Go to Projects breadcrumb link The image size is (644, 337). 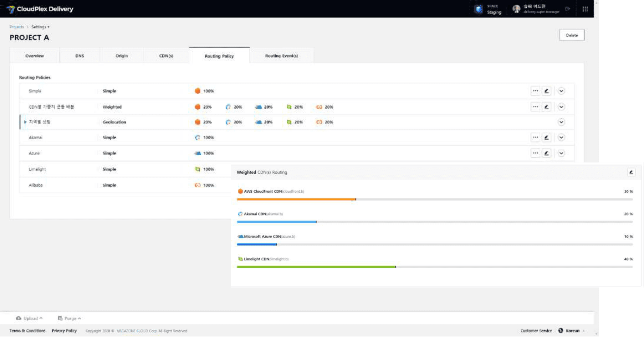tap(16, 27)
